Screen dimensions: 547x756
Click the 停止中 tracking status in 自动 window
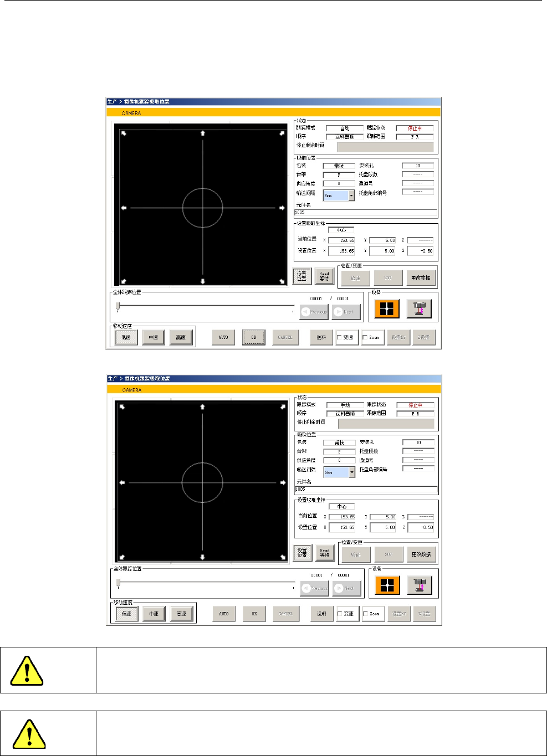[x=415, y=128]
